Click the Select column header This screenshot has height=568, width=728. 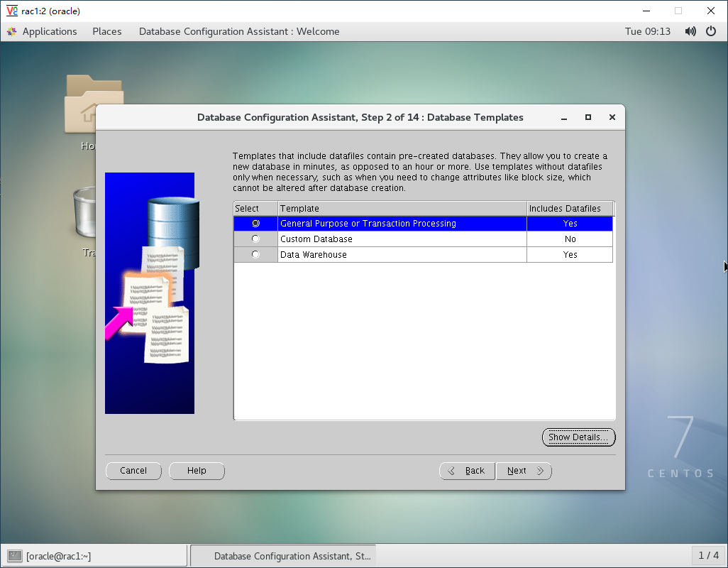[255, 209]
